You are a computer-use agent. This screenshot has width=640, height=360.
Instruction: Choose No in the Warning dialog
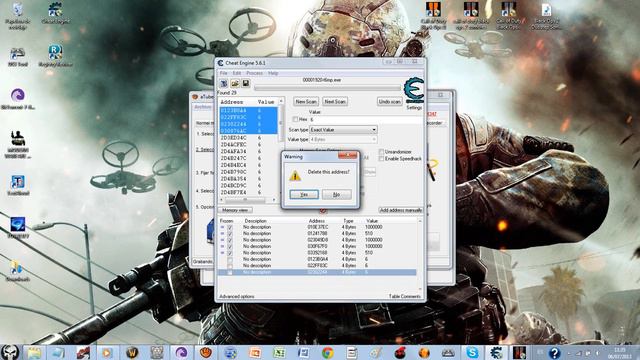click(336, 195)
